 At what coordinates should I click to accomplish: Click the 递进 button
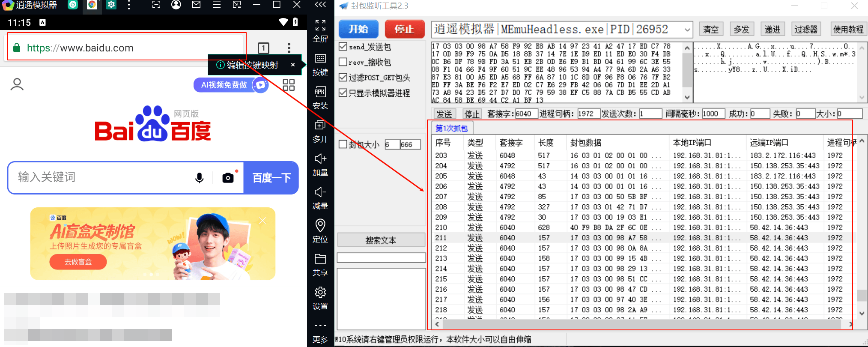(773, 29)
